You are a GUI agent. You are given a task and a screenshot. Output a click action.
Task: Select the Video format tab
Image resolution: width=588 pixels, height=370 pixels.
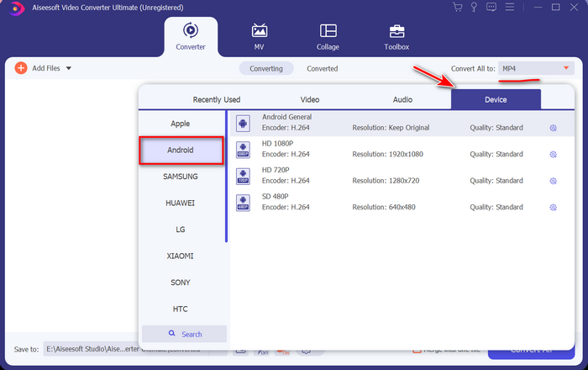pos(310,99)
